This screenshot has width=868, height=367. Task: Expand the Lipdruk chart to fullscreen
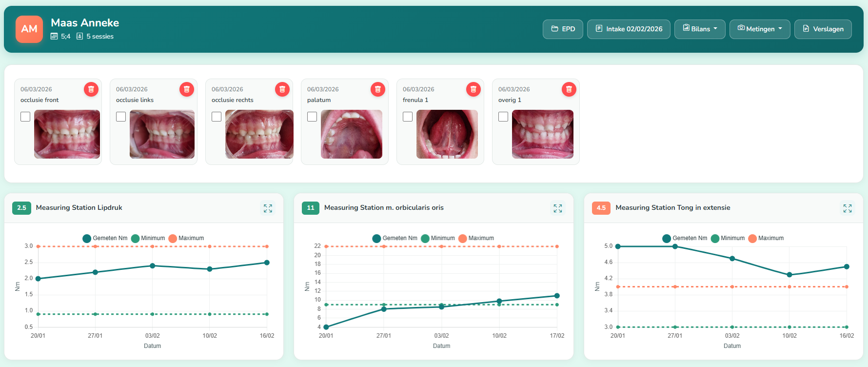[x=268, y=208]
